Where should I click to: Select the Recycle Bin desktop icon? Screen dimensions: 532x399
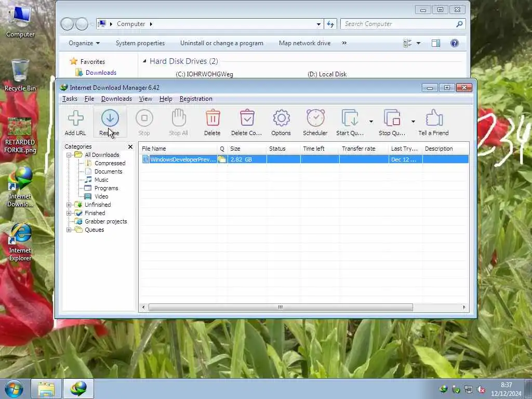(x=20, y=75)
